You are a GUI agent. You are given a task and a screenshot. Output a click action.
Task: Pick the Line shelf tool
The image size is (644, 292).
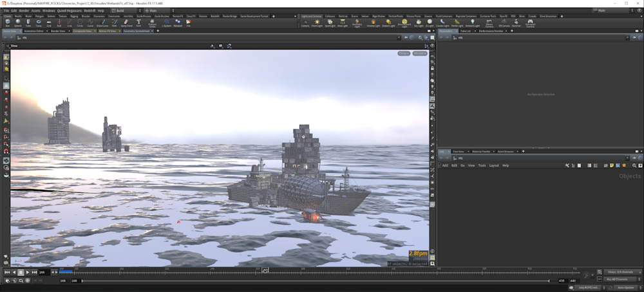[x=70, y=23]
